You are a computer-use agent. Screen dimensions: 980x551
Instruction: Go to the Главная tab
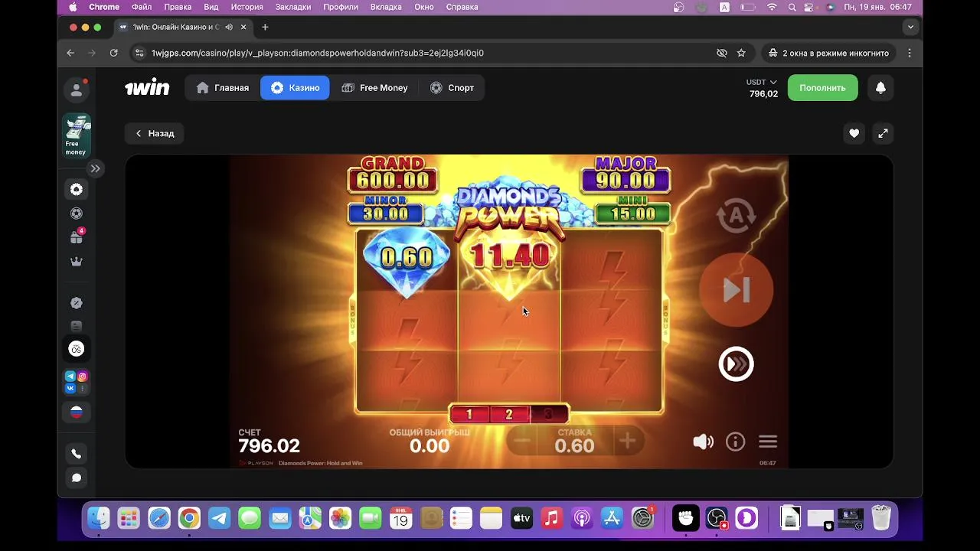click(x=223, y=88)
